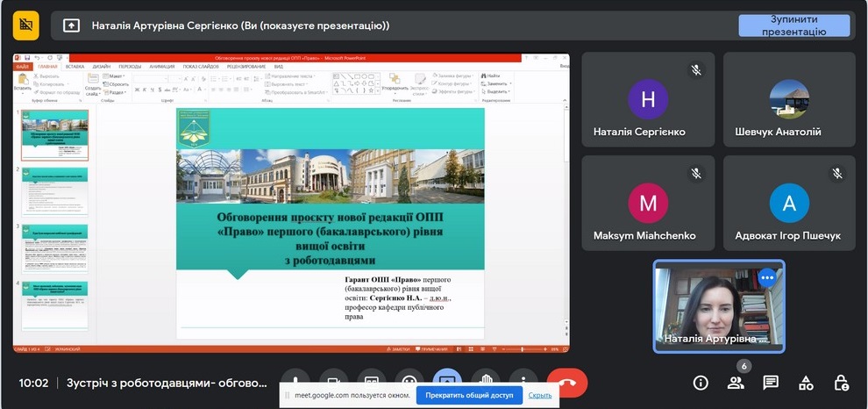Click Преобразовать в SmartArt command
The height and width of the screenshot is (409, 868).
pos(298,92)
